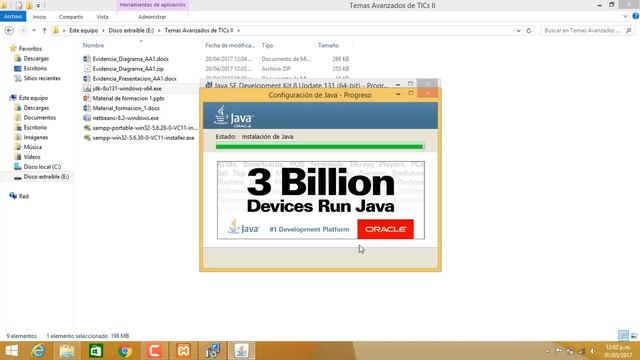The width and height of the screenshot is (640, 360).
Task: Switch to the Java installer taskbar icon
Action: [241, 351]
